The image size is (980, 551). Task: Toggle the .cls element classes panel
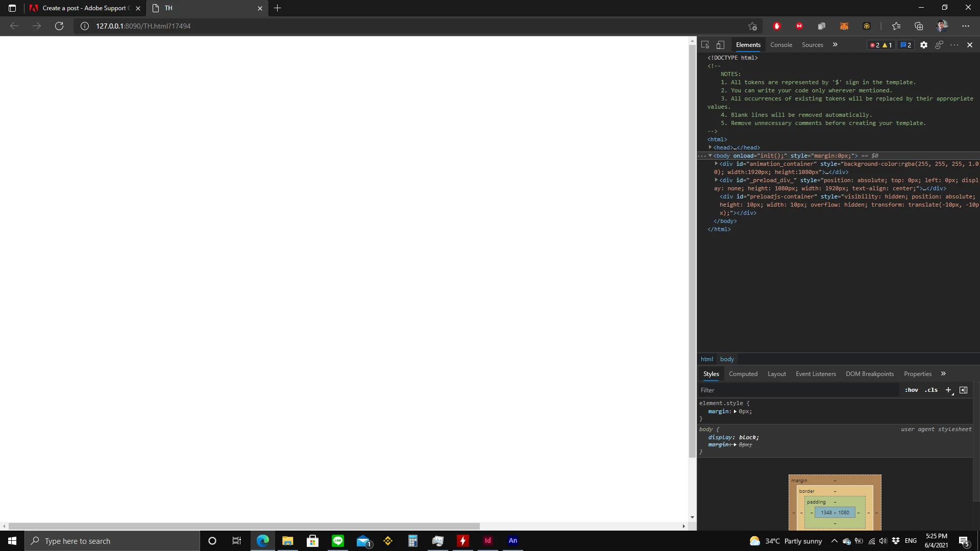click(931, 390)
